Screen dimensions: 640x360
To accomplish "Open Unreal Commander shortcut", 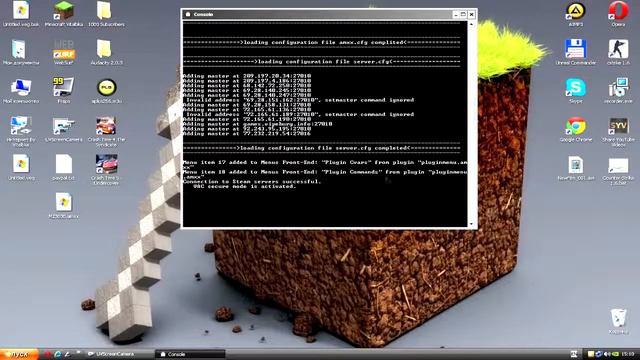I will [576, 52].
